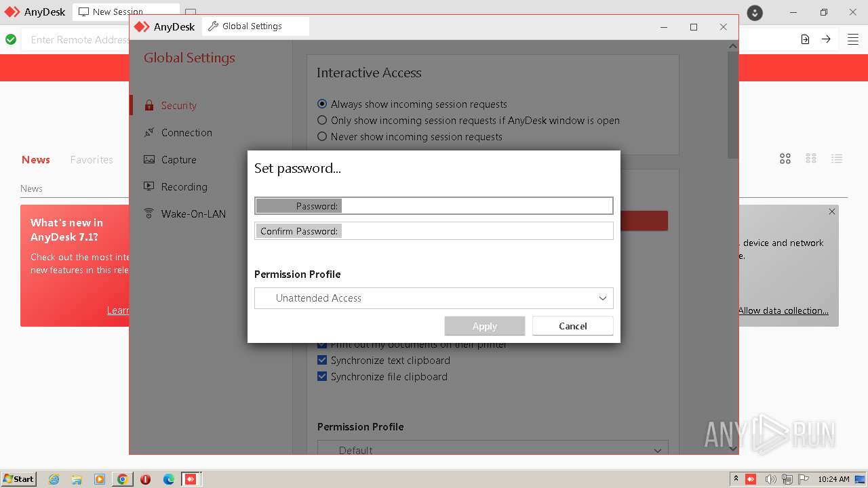Image resolution: width=868 pixels, height=488 pixels.
Task: Click the dark round download arrow icon
Action: point(755,12)
